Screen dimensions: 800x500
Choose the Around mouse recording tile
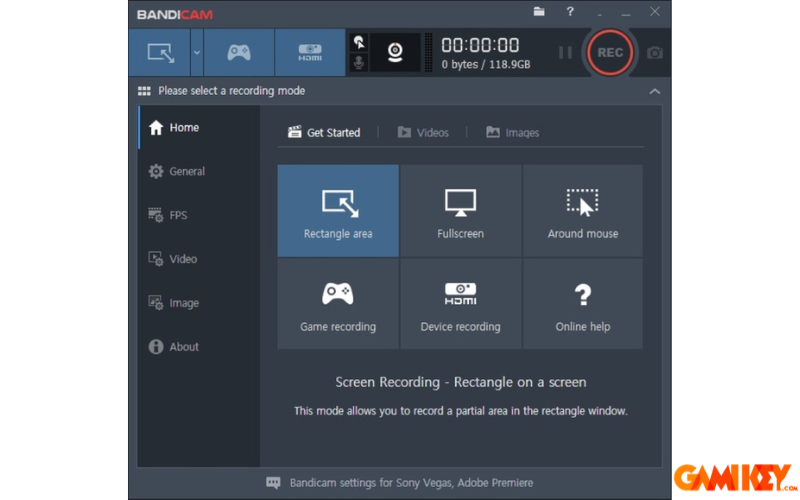click(583, 210)
